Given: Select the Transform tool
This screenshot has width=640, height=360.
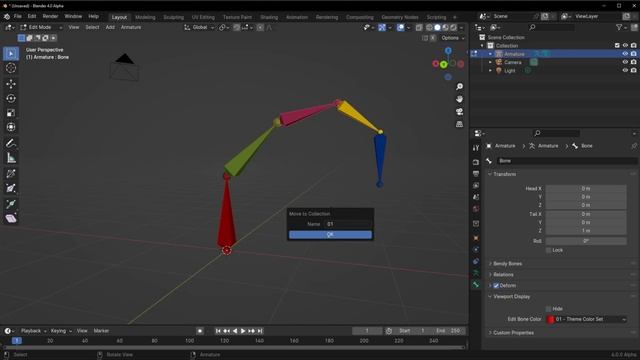Looking at the screenshot, I should pos(11,127).
